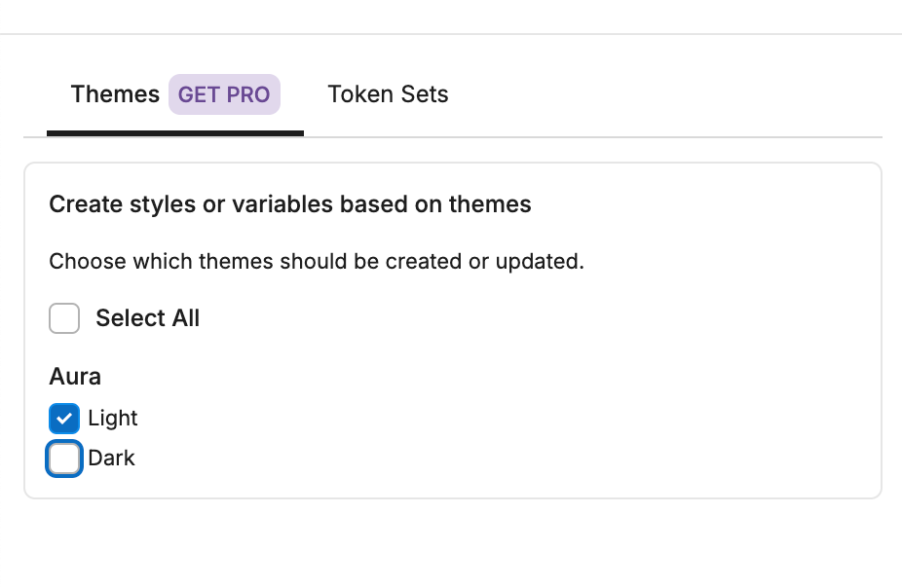Viewport: 902px width, 588px height.
Task: Click the white checkmark icon beside Light
Action: coord(64,419)
